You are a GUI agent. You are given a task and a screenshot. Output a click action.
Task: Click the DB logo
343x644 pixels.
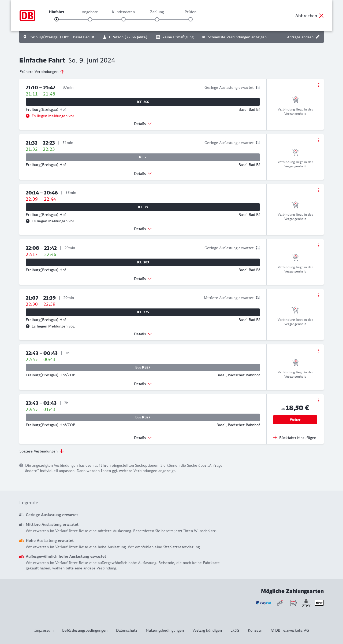click(27, 16)
